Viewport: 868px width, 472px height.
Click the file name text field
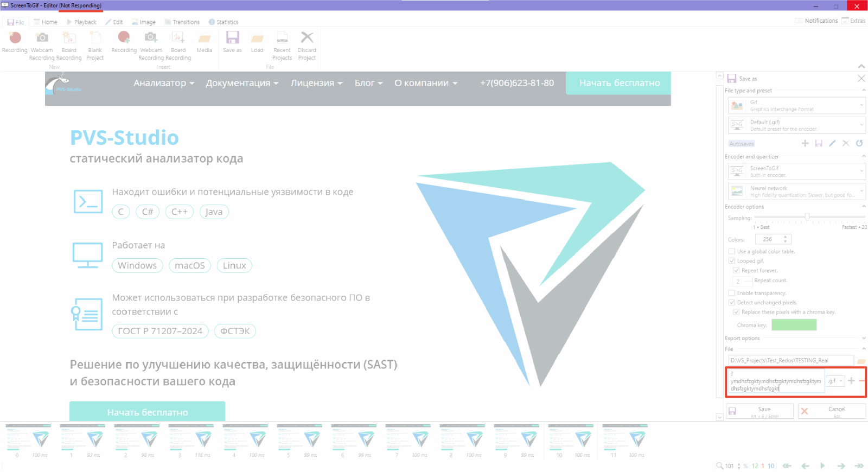[776, 381]
